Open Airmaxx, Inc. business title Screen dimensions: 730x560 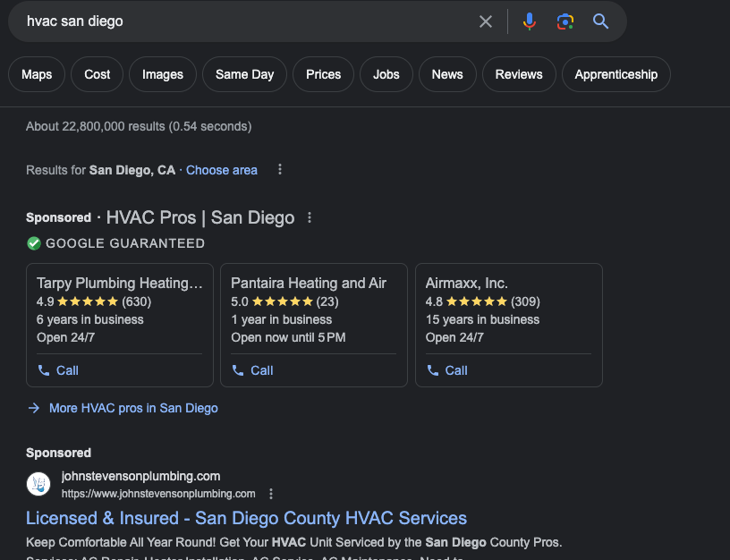[x=466, y=283]
